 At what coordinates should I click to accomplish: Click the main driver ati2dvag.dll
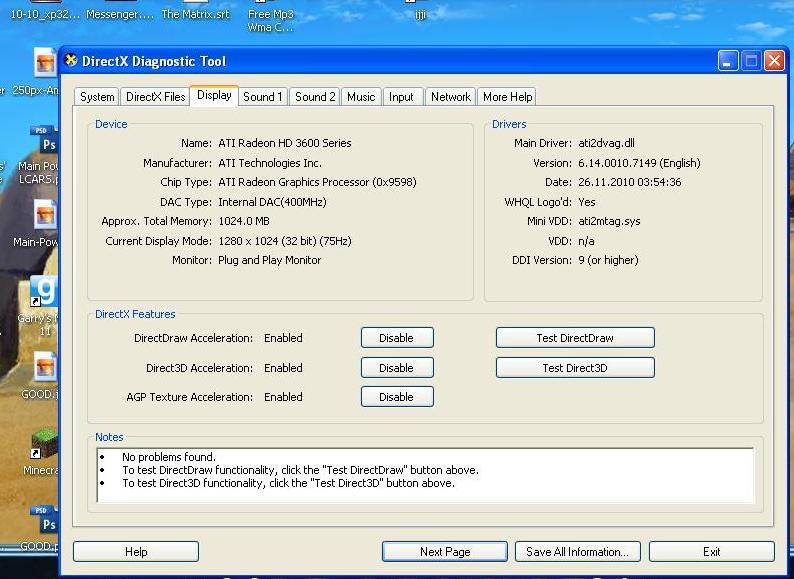click(x=606, y=143)
